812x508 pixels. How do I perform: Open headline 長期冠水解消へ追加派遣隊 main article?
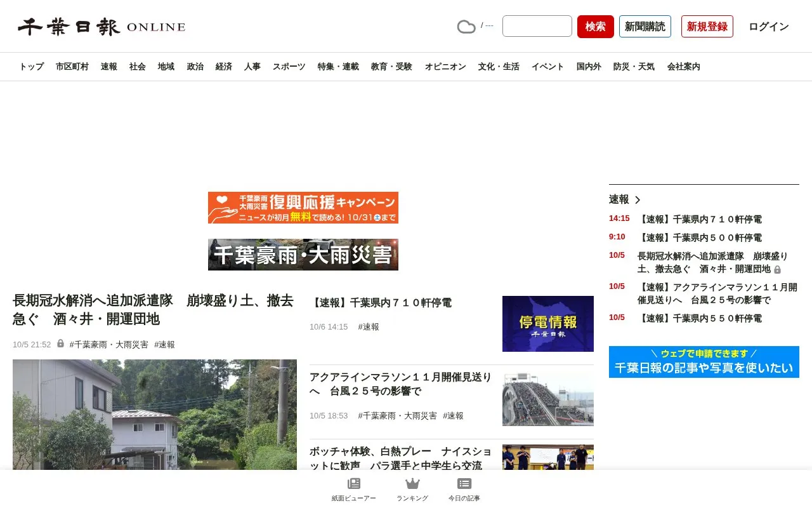[154, 309]
